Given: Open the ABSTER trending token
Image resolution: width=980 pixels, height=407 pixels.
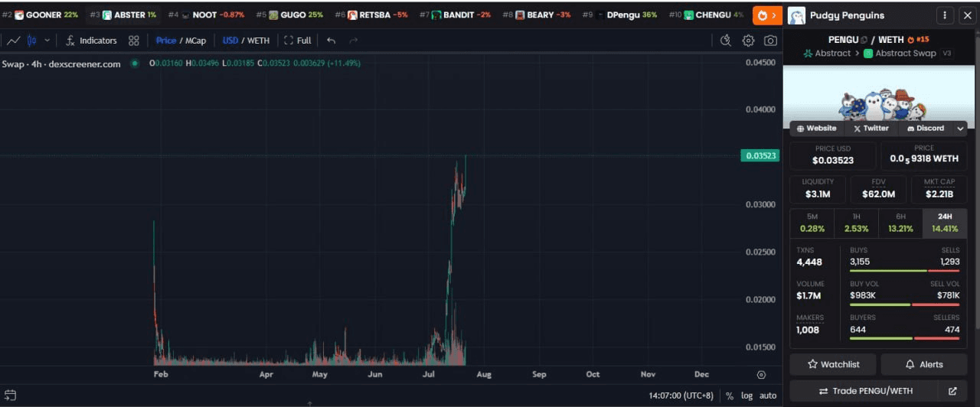Looking at the screenshot, I should (x=123, y=15).
